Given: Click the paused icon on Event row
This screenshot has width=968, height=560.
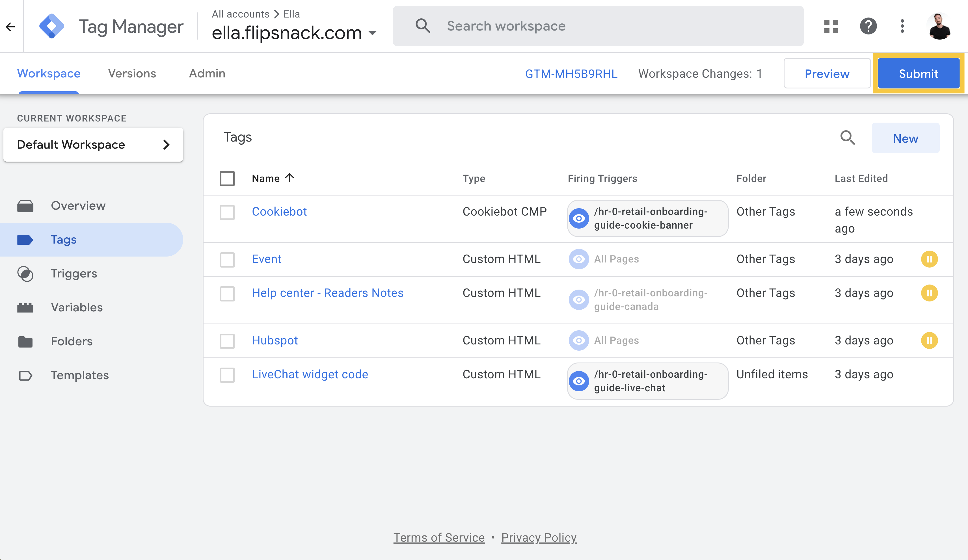Looking at the screenshot, I should coord(929,259).
